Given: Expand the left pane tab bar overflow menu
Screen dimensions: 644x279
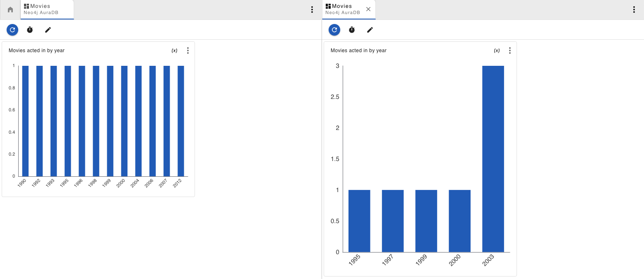Looking at the screenshot, I should (x=312, y=10).
